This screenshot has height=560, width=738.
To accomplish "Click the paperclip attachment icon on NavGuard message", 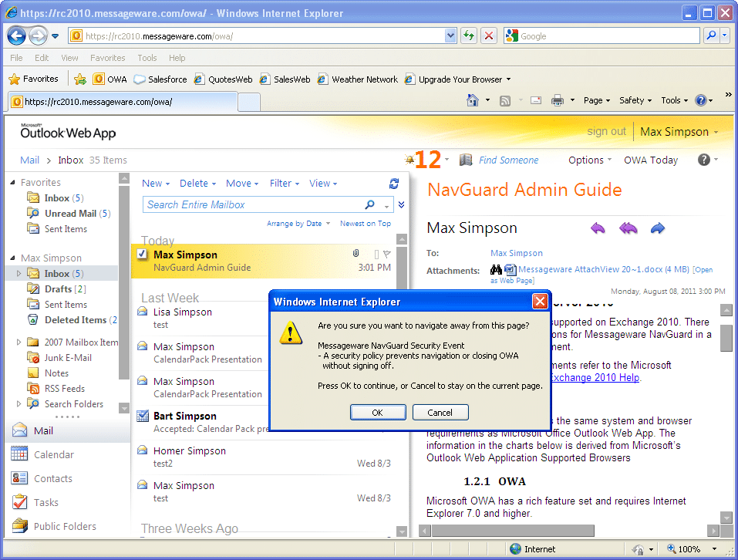I will [x=356, y=254].
